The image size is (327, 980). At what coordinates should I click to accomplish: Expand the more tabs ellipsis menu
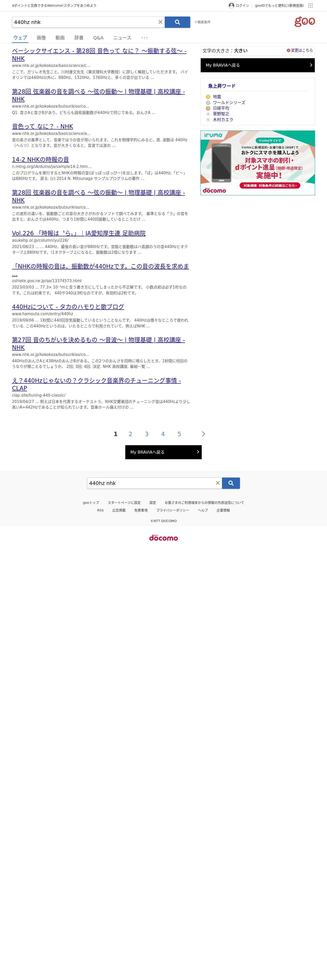click(144, 38)
